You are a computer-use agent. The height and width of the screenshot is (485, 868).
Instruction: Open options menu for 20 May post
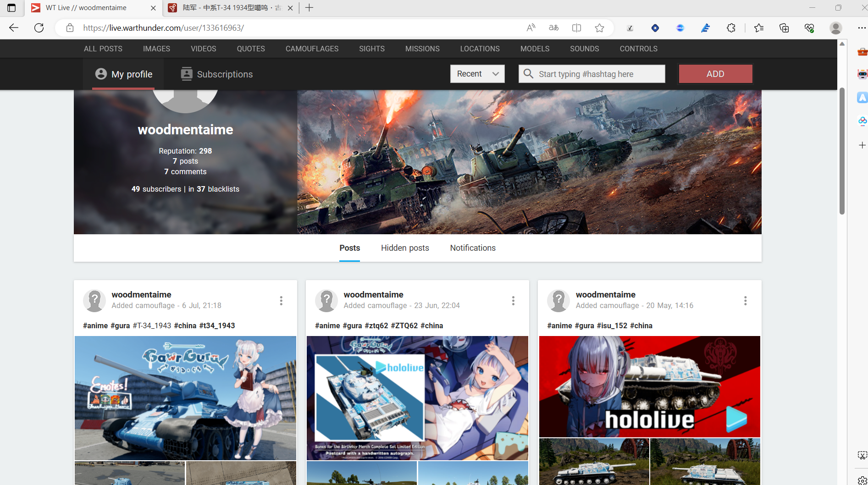[746, 301]
